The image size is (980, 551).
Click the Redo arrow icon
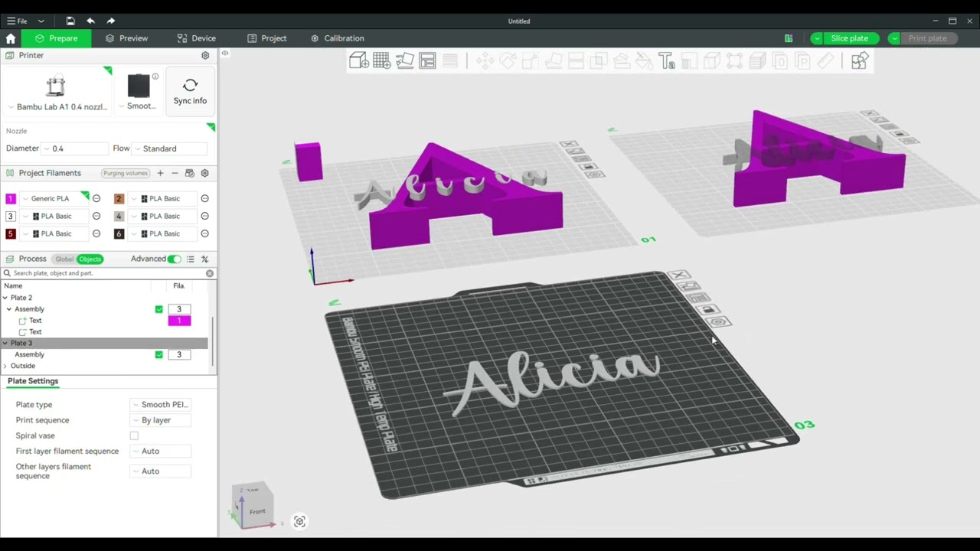tap(110, 21)
